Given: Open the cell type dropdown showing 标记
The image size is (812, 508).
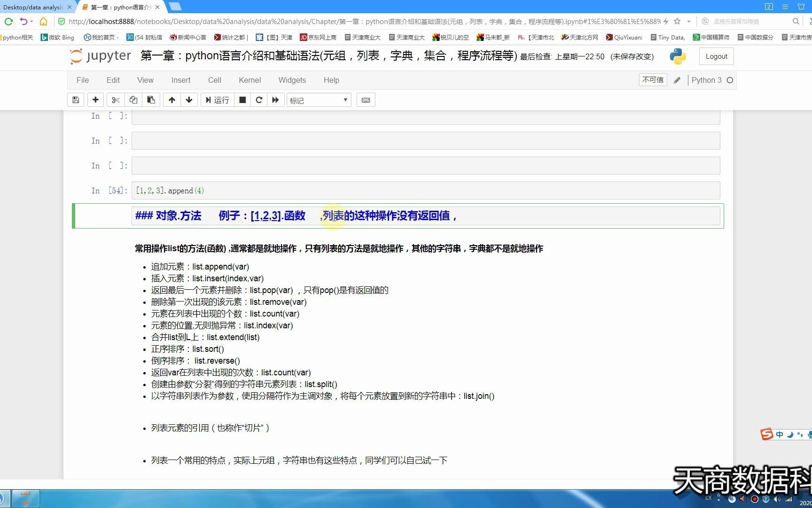Looking at the screenshot, I should [x=319, y=100].
